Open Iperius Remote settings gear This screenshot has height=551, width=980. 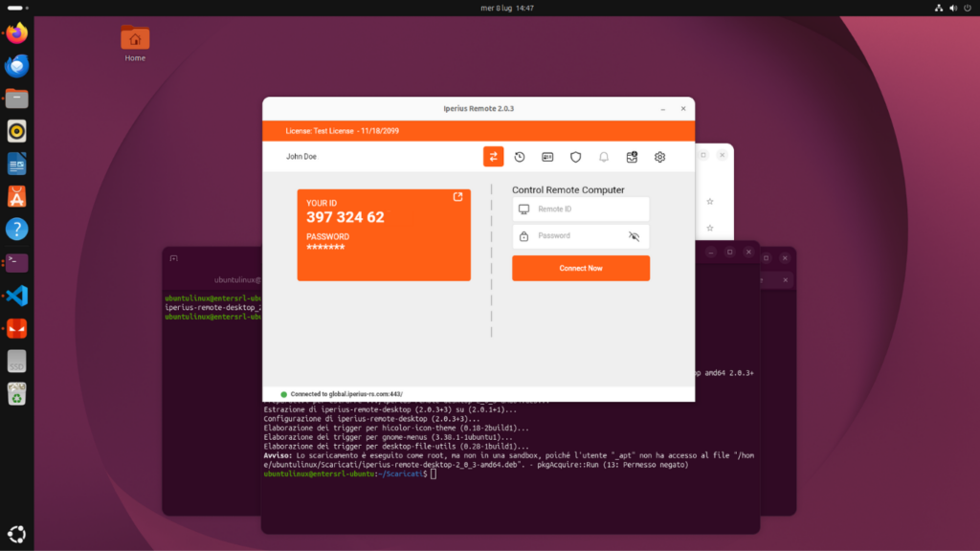click(660, 157)
